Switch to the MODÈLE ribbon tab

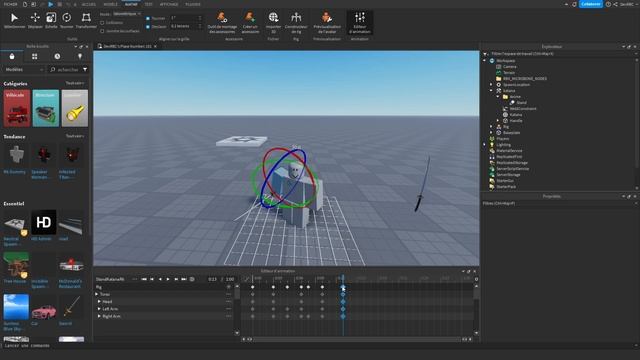tap(110, 4)
